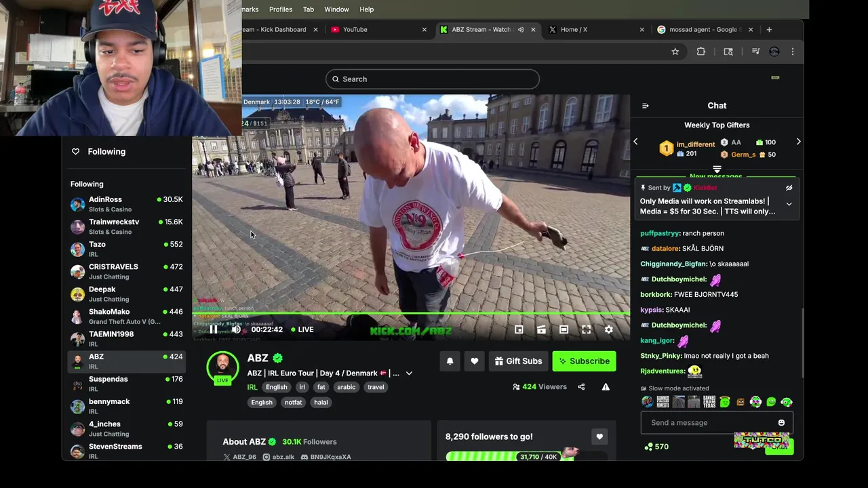This screenshot has height=488, width=868.
Task: Click the green Subscribe button
Action: click(584, 361)
